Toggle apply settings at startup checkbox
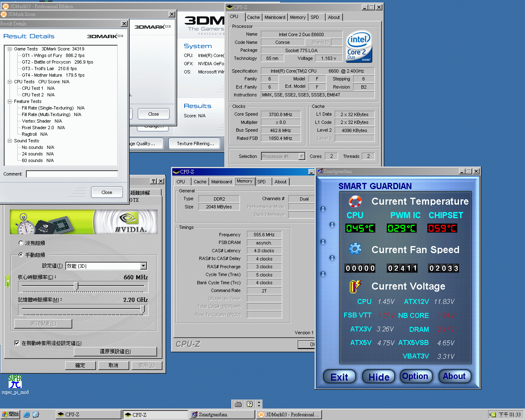Image resolution: width=525 pixels, height=420 pixels. [x=17, y=343]
